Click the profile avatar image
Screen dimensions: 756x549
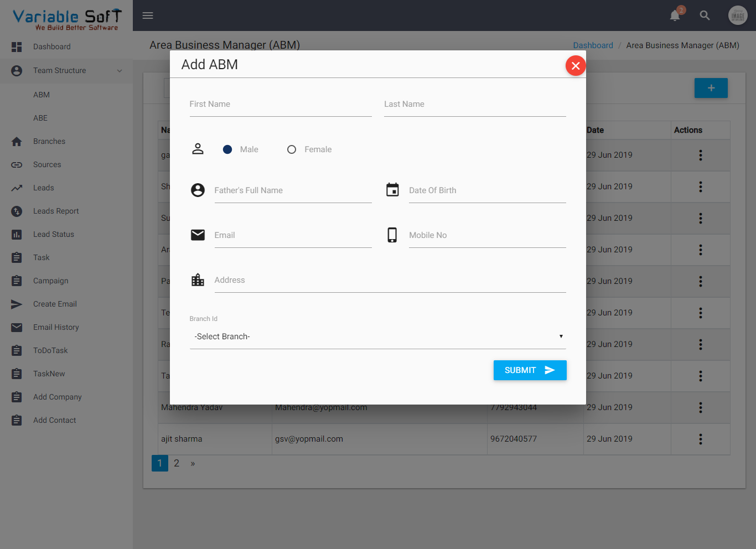(x=738, y=15)
